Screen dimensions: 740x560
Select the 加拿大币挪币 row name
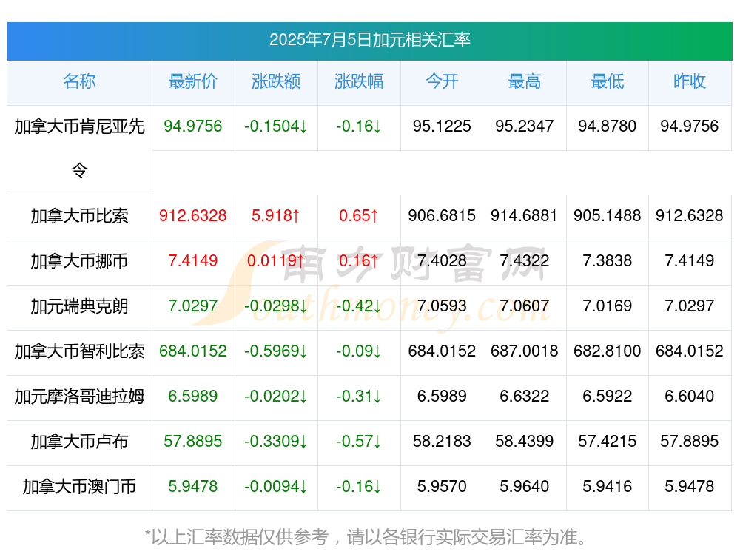79,261
